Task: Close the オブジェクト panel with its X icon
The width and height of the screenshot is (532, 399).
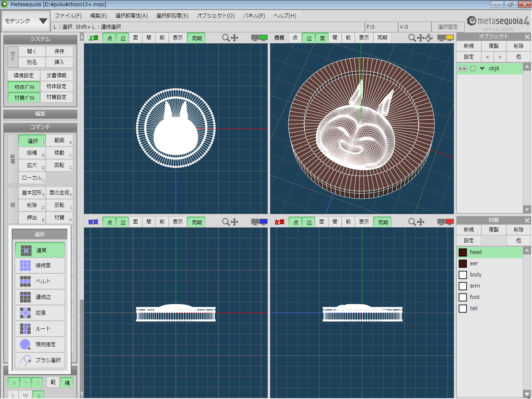Action: coord(527,37)
